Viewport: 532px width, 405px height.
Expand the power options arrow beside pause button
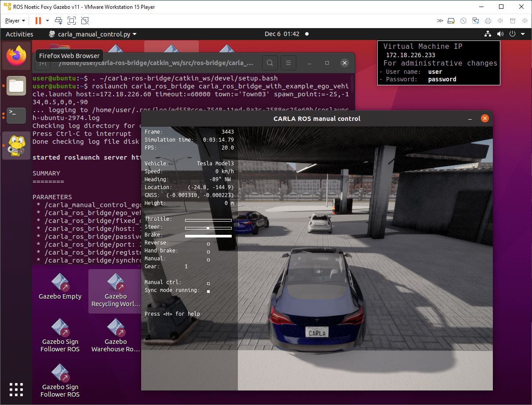coord(47,21)
